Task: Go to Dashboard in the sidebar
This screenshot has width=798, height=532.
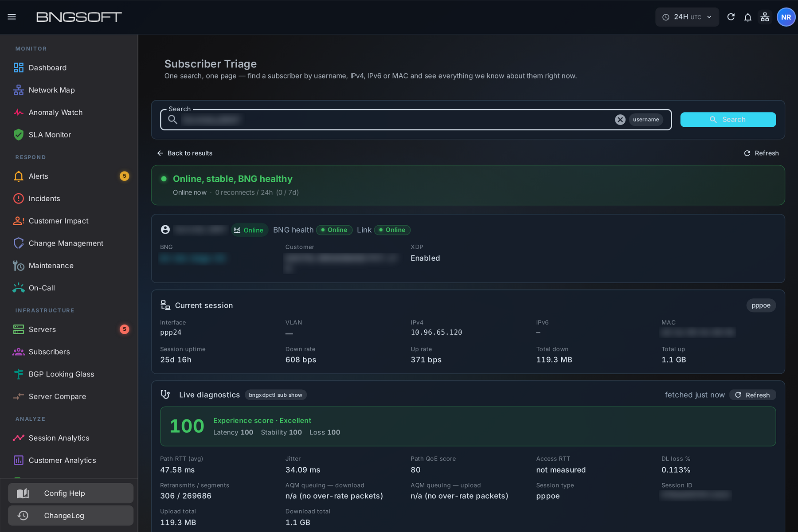Action: (x=69, y=68)
